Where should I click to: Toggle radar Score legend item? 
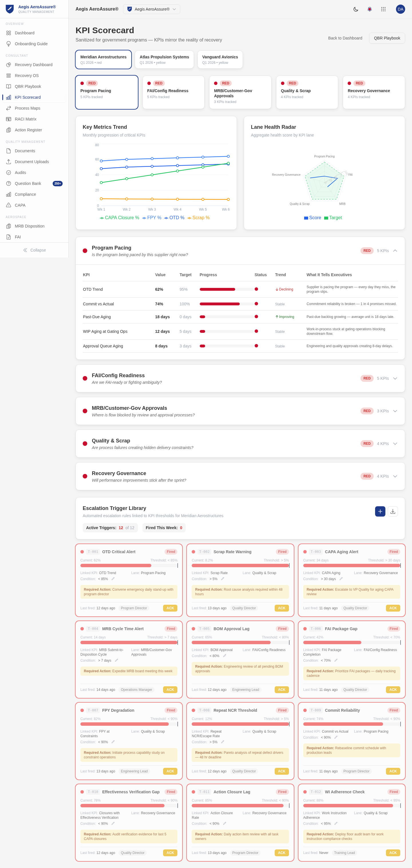pos(312,218)
